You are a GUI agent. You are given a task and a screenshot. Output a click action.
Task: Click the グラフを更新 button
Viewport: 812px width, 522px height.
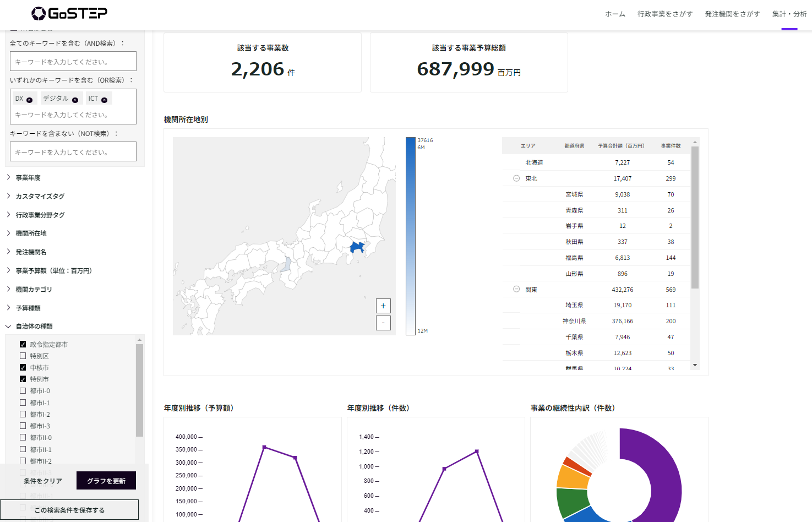point(106,481)
